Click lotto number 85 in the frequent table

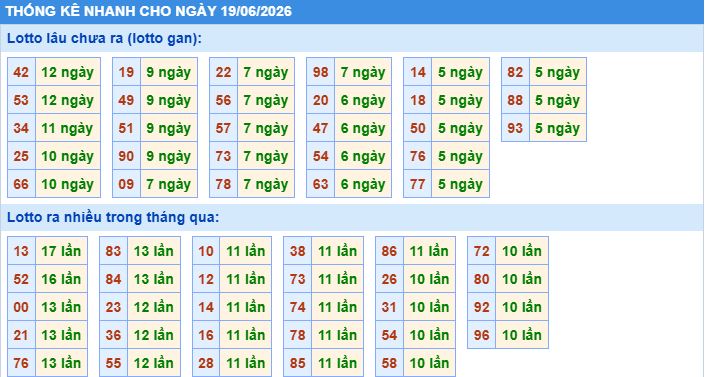pos(298,363)
